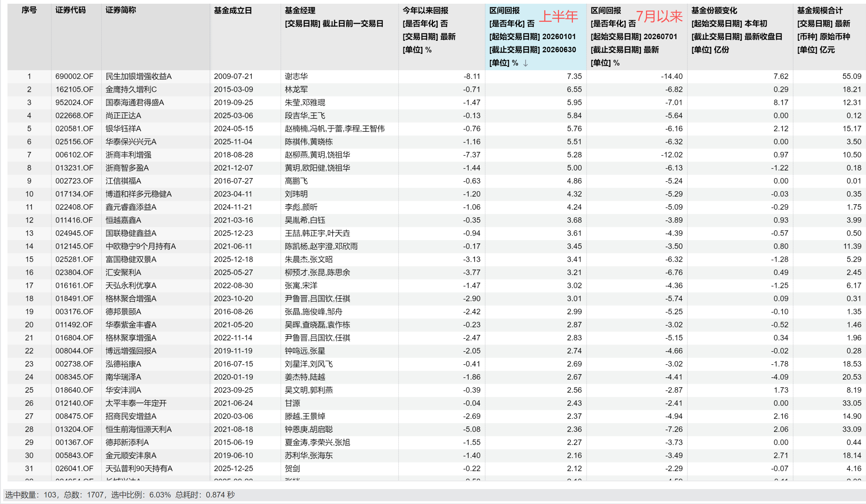Click manager cell 贺剑
866x504 pixels.
292,468
